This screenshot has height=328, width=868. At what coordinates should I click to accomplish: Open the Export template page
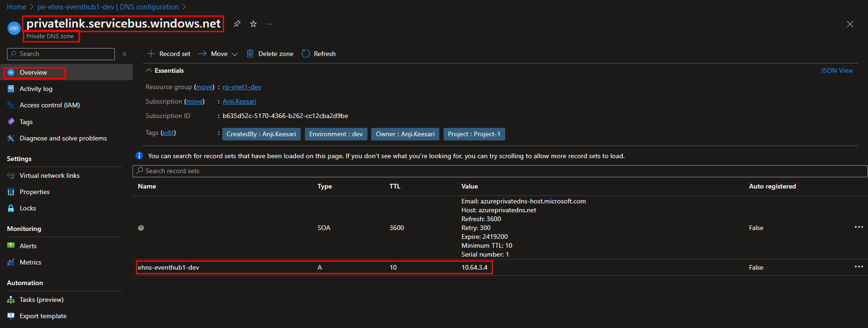43,316
